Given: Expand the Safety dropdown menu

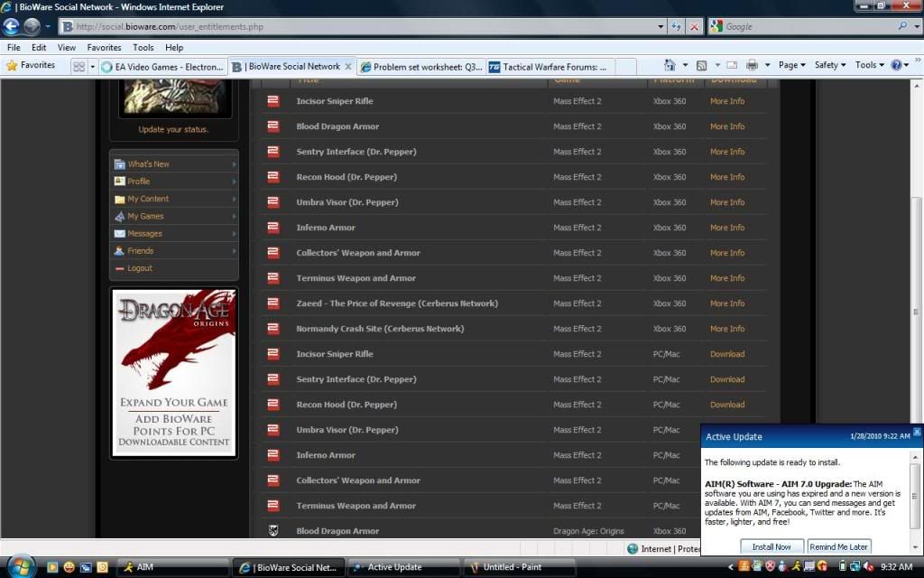Looking at the screenshot, I should coord(829,65).
